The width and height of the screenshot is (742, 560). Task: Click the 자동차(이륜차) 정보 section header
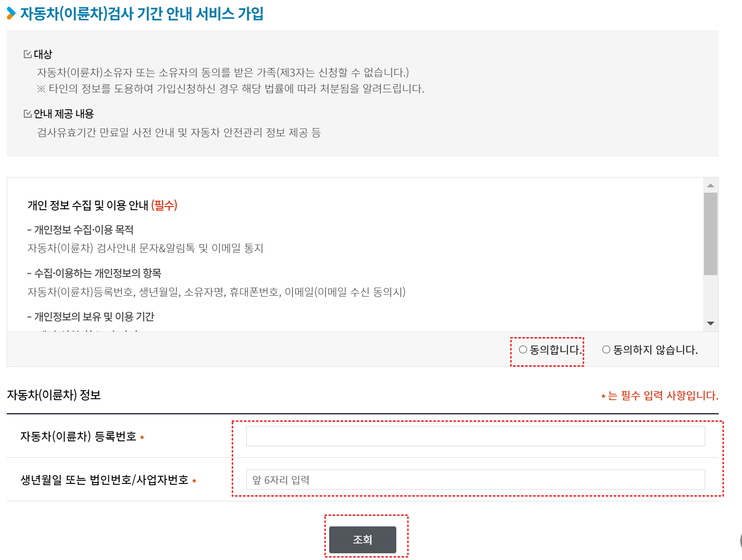point(54,395)
